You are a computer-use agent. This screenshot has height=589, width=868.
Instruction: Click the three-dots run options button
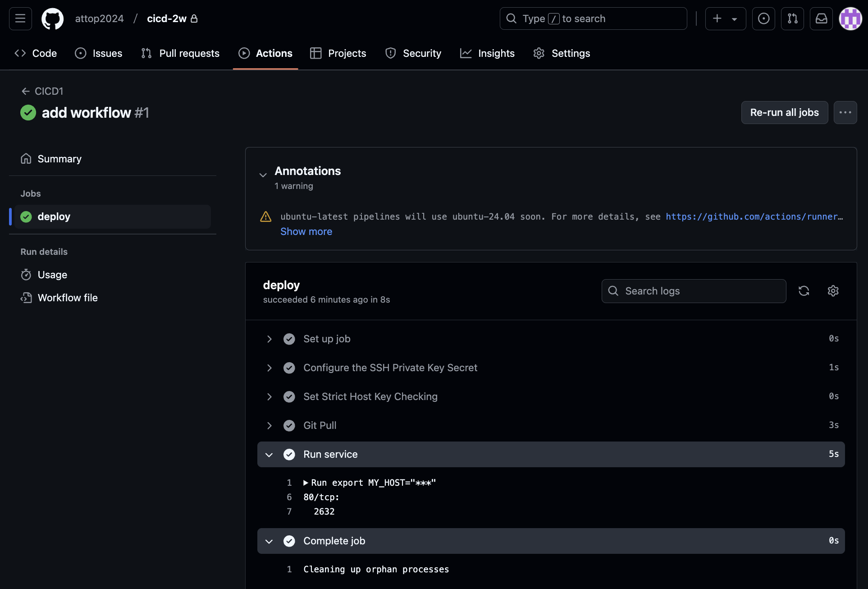coord(845,112)
